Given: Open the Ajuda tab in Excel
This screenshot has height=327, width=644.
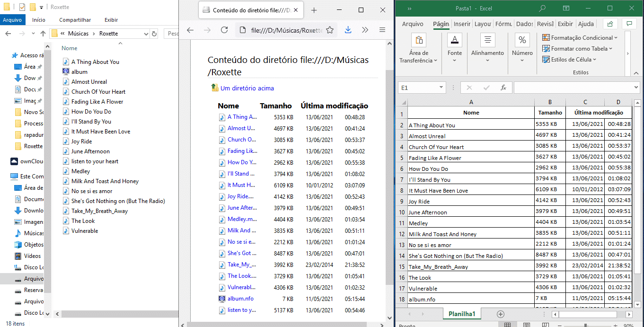Looking at the screenshot, I should click(x=586, y=24).
